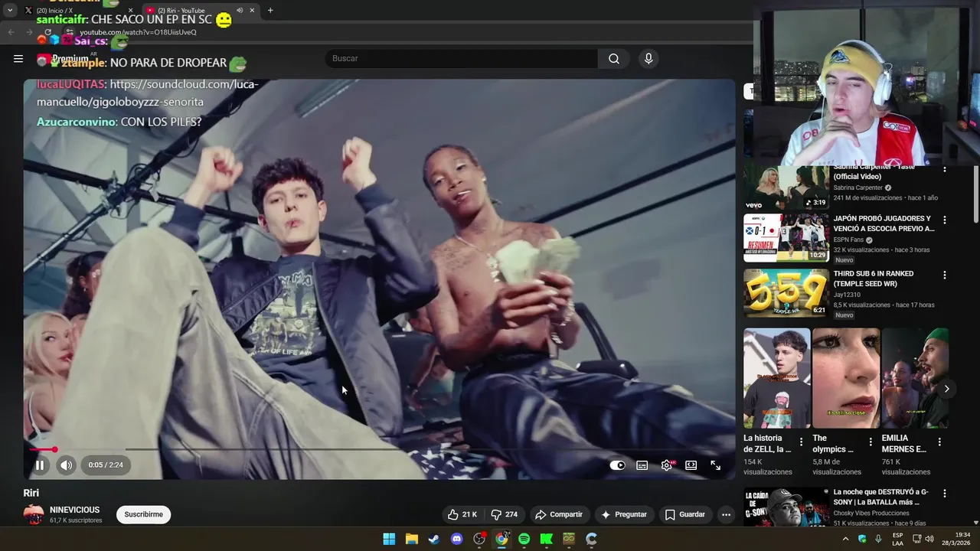Seek on the video progress bar

click(380, 449)
